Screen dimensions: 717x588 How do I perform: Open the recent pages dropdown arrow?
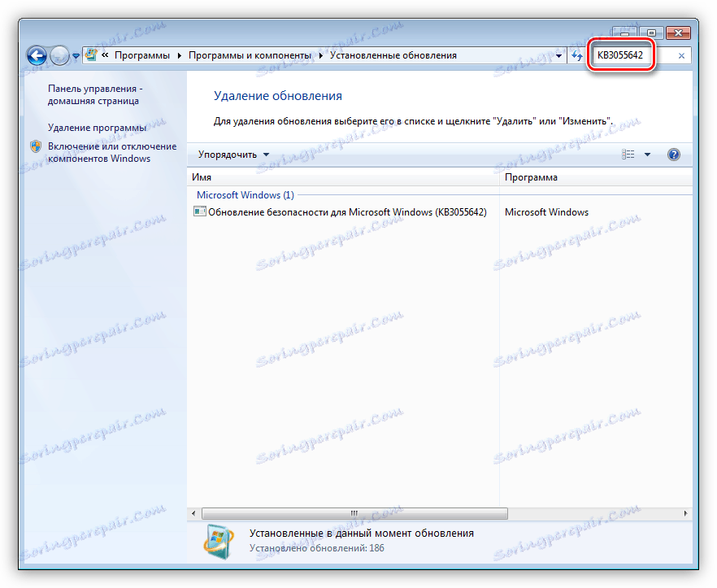tap(76, 56)
